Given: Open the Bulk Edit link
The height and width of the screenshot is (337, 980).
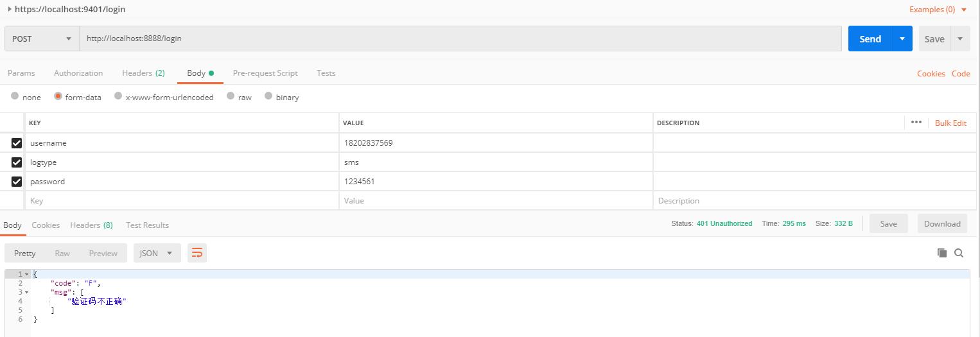Looking at the screenshot, I should (x=950, y=123).
